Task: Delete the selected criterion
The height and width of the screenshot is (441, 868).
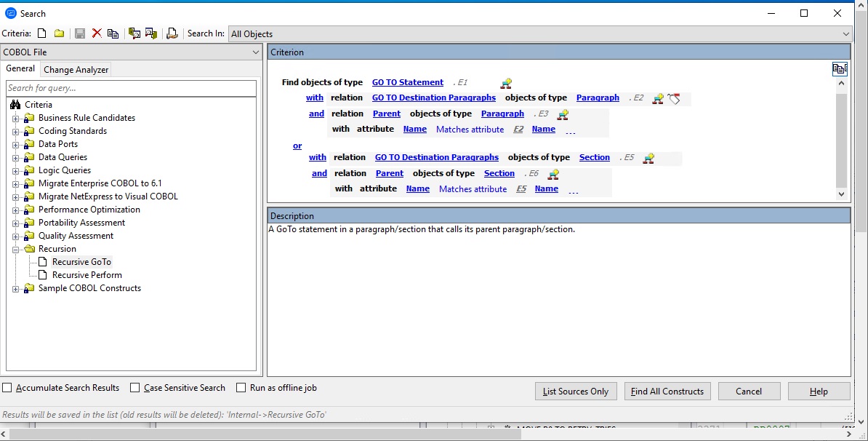Action: pyautogui.click(x=95, y=32)
